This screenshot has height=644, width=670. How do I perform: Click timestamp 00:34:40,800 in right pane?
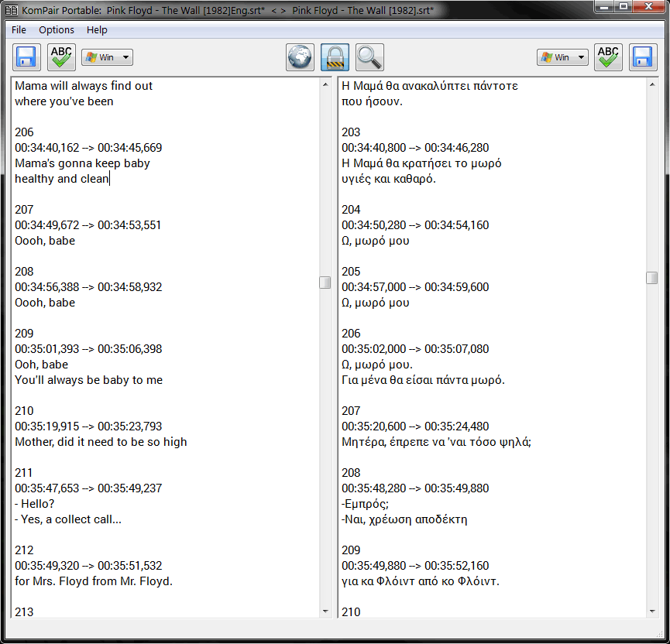(x=374, y=148)
